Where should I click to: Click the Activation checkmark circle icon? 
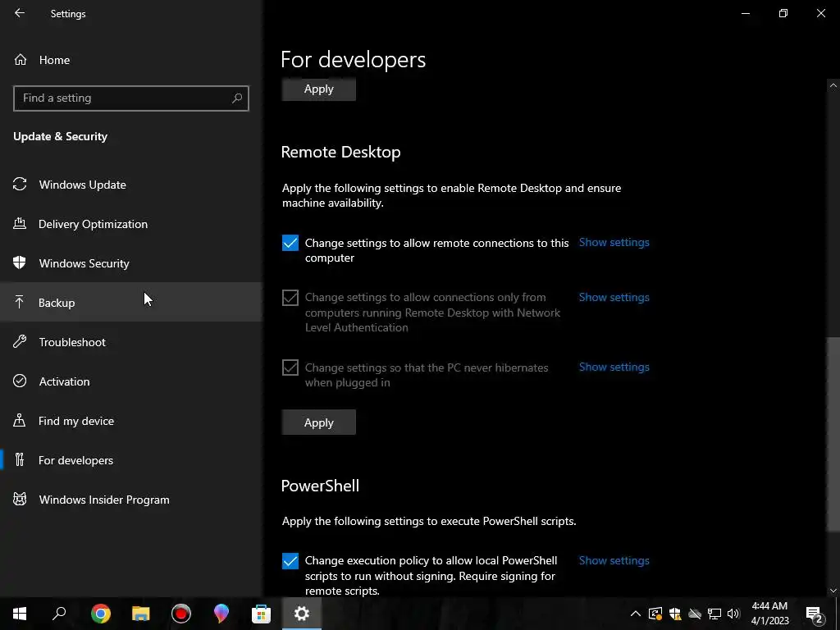coord(20,381)
